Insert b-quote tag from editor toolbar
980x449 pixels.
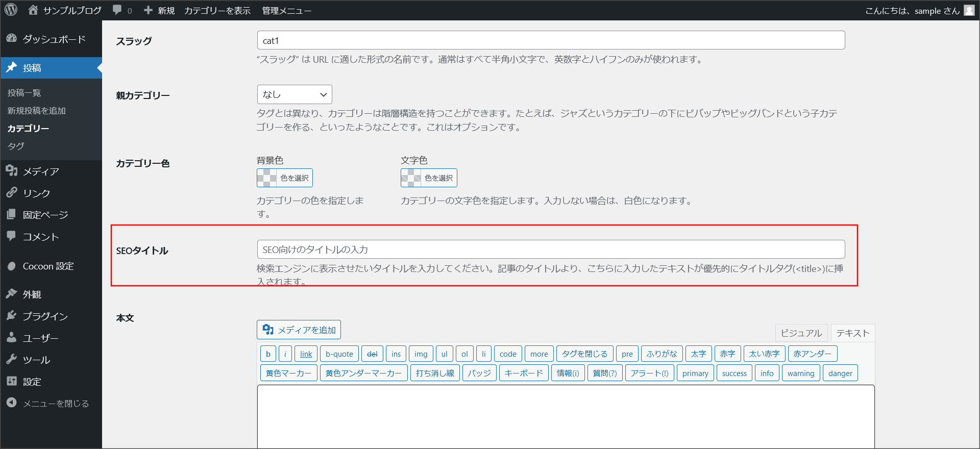click(x=339, y=354)
